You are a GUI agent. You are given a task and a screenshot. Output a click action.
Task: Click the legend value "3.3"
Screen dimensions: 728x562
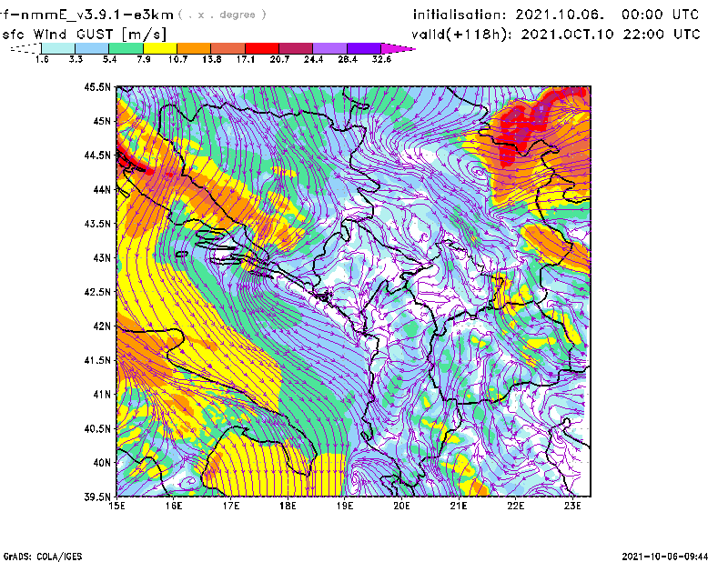[76, 59]
